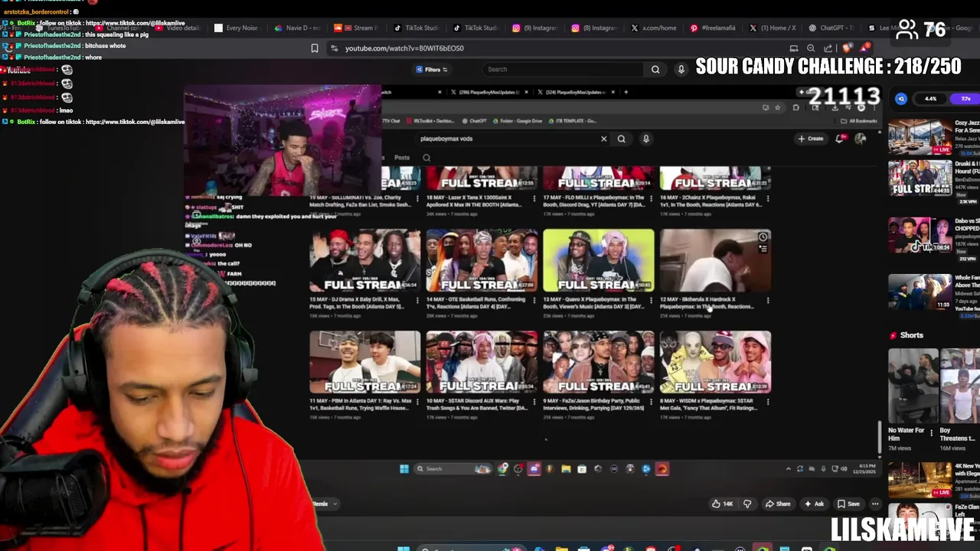Click the inner microphone voice search icon
The height and width of the screenshot is (551, 980).
pos(645,139)
